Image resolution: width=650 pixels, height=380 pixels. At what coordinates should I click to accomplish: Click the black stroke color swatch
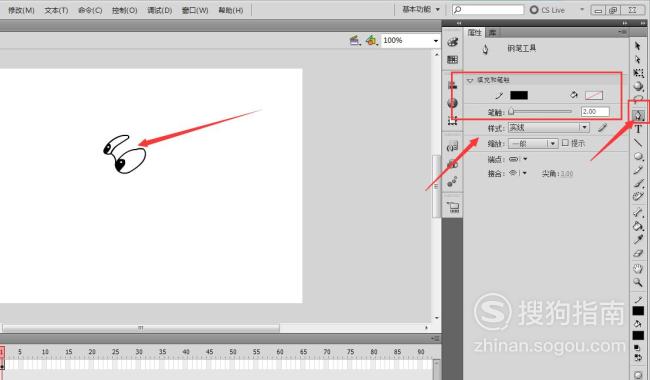(519, 95)
